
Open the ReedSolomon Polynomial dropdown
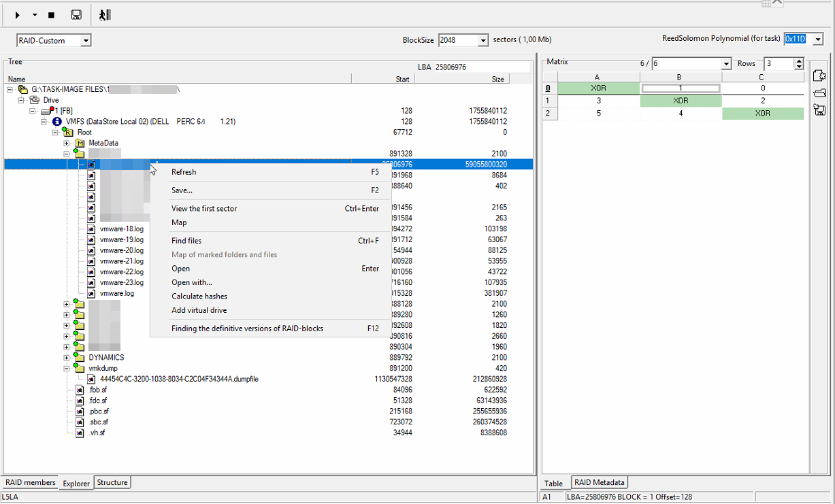(818, 39)
